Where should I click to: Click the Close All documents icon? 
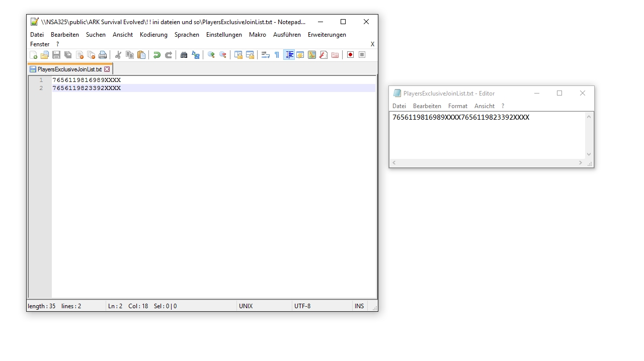[91, 55]
